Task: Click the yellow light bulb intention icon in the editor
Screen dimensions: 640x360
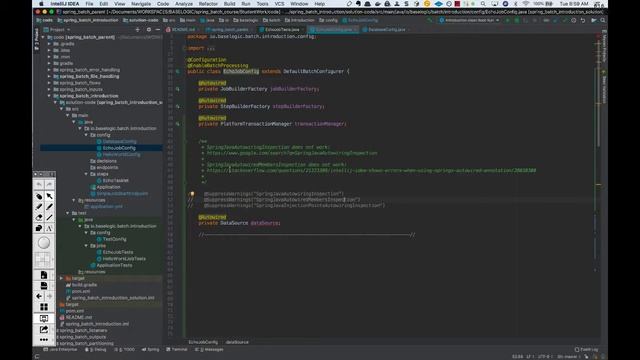Action: (x=192, y=194)
